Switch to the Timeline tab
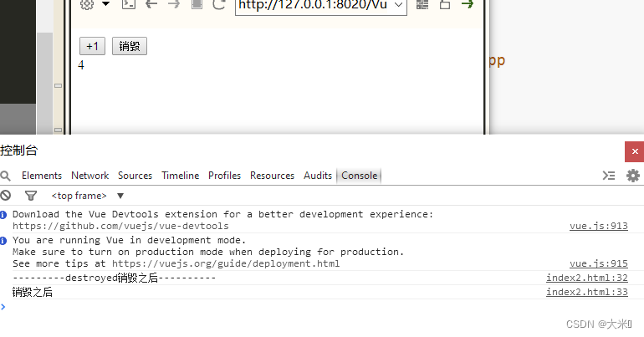Screen dimensions: 644x337 [x=181, y=176]
